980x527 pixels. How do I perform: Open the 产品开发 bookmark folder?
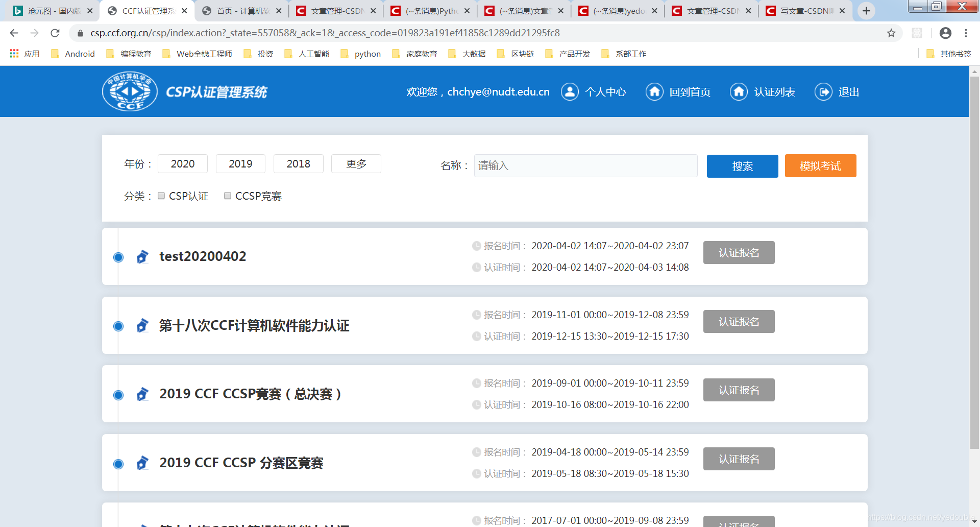click(568, 54)
